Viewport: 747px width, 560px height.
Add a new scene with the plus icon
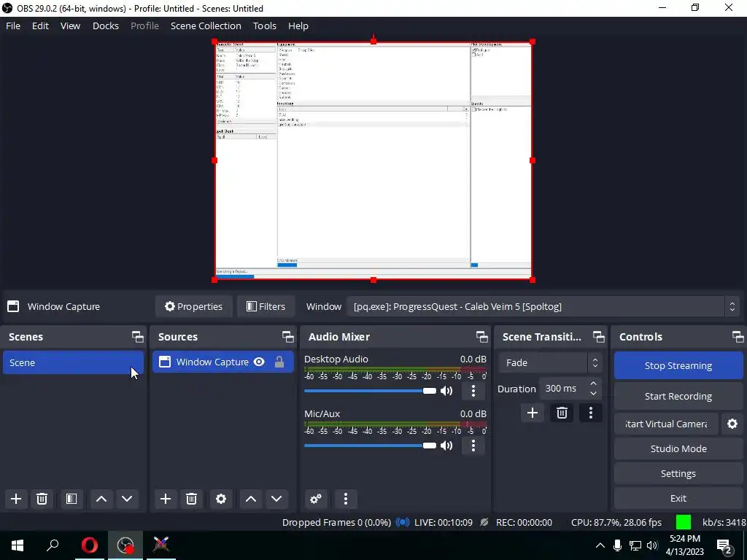16,499
